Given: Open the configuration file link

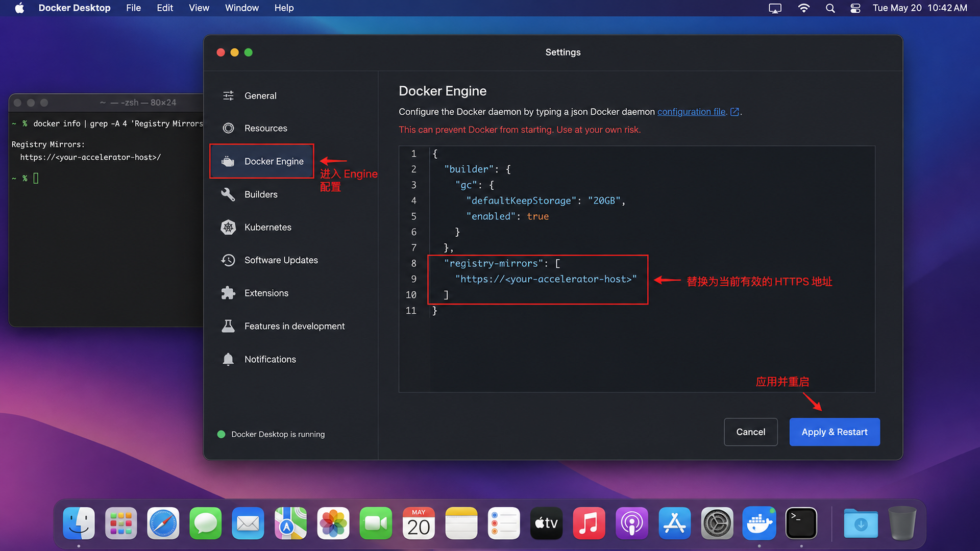Looking at the screenshot, I should (691, 112).
